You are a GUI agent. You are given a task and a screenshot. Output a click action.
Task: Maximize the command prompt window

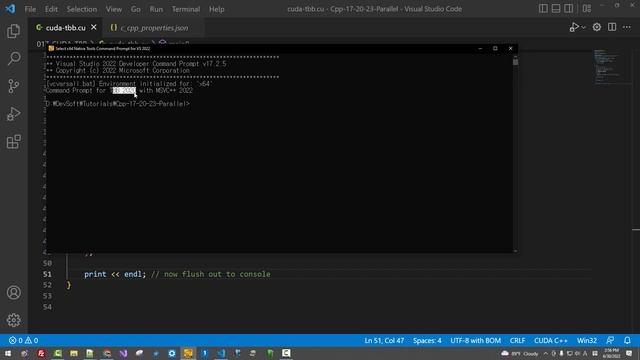point(495,48)
